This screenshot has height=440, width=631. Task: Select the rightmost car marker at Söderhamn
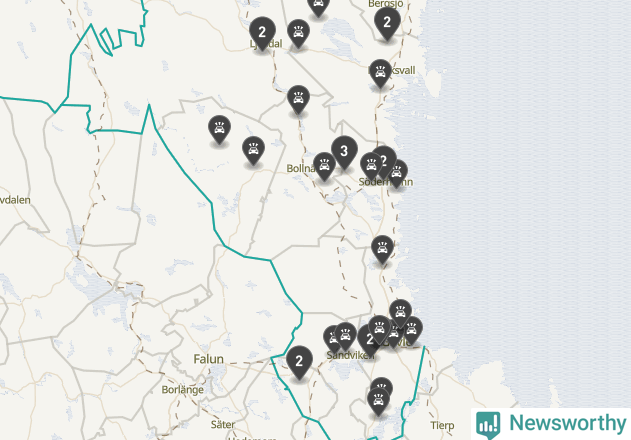click(396, 174)
